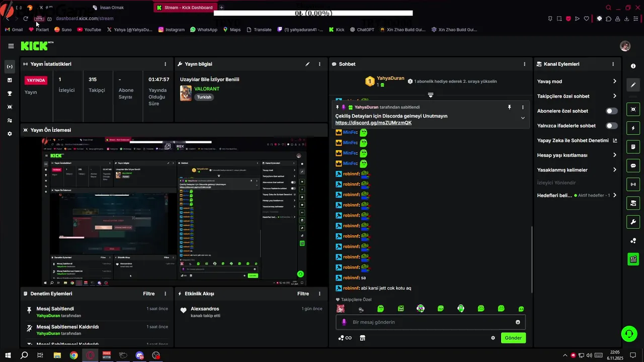Open emoji picker in chat message box
The image size is (644, 362).
(518, 322)
